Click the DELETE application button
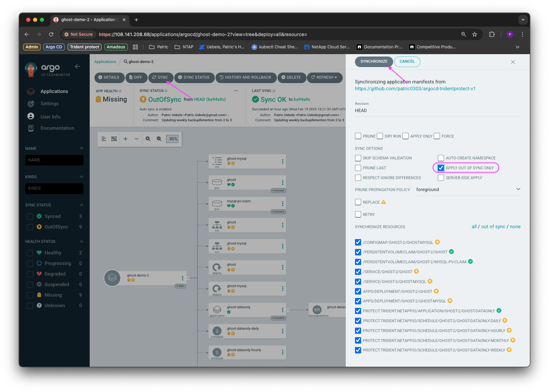This screenshot has width=549, height=392. click(291, 77)
